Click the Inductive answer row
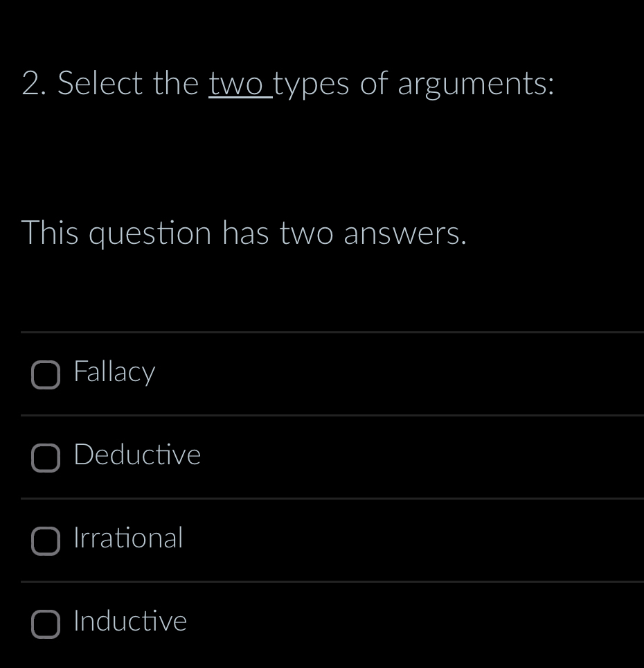Viewport: 644px width, 668px height. [322, 622]
